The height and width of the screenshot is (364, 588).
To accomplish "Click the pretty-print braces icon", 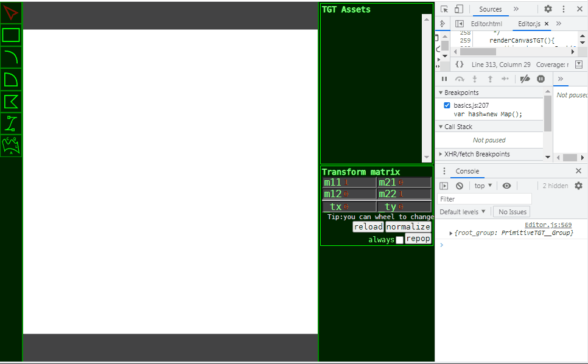I will pyautogui.click(x=460, y=65).
